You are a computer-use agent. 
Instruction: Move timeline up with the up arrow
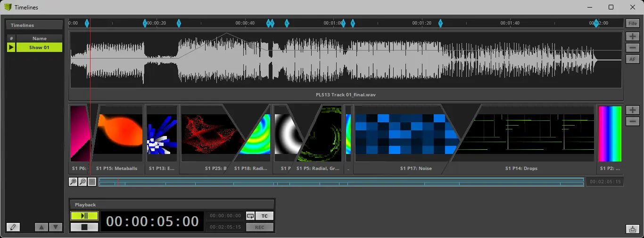click(41, 227)
